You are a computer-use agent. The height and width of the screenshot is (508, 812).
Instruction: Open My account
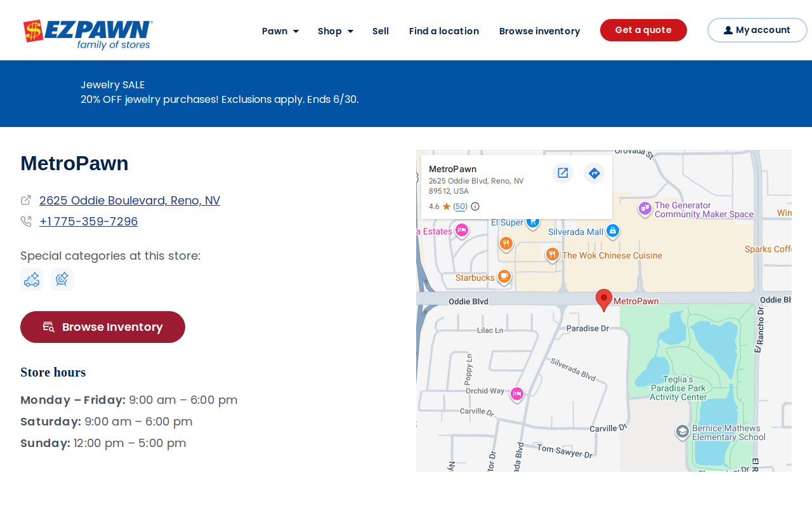click(757, 30)
